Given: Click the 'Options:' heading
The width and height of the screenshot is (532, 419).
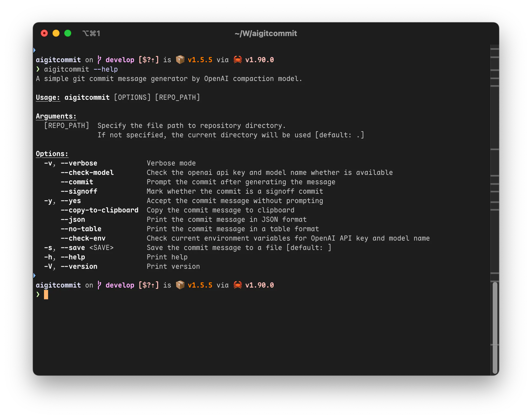Looking at the screenshot, I should [x=52, y=154].
